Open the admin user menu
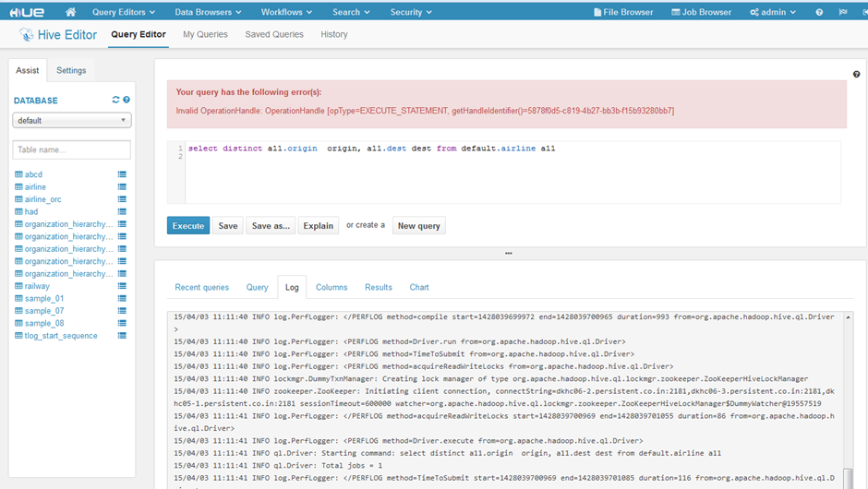868x489 pixels. (773, 12)
